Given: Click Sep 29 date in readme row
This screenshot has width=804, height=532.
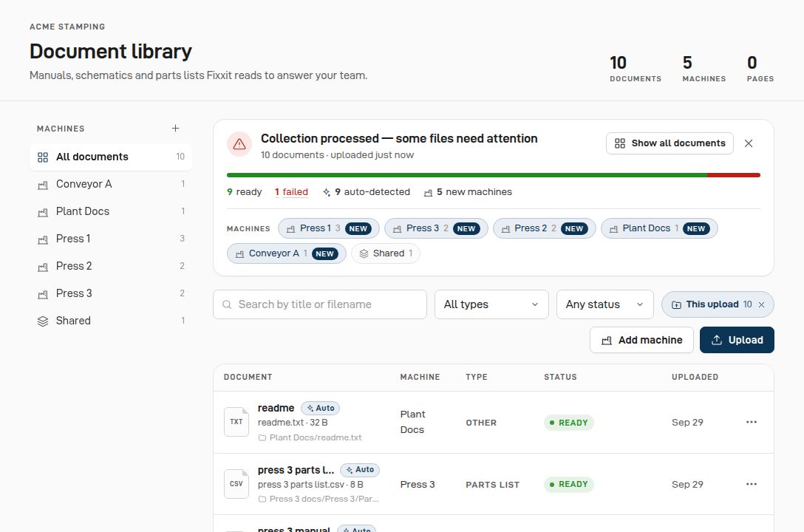Looking at the screenshot, I should [687, 423].
